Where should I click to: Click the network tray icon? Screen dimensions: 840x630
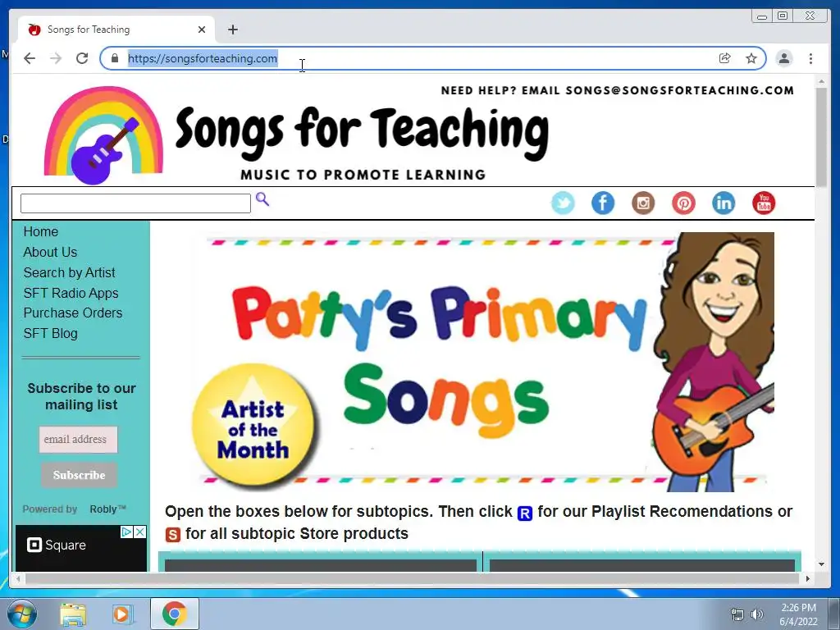coord(737,614)
